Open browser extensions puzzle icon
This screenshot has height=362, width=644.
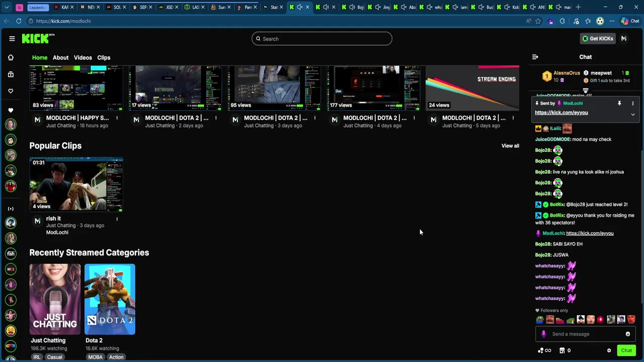562,21
